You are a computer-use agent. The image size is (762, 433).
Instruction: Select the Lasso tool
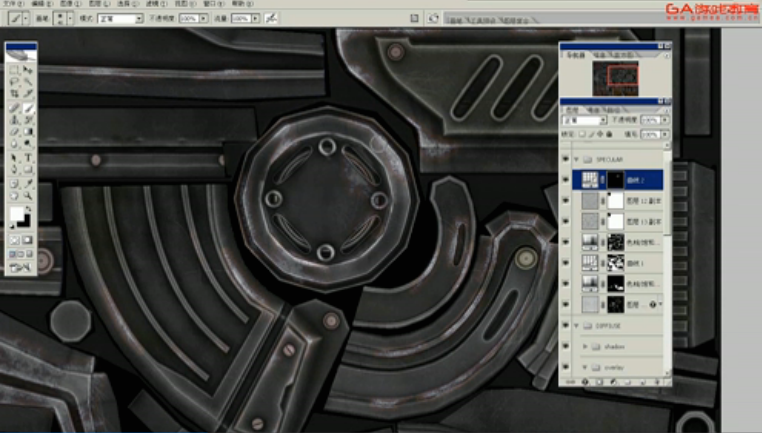(14, 82)
